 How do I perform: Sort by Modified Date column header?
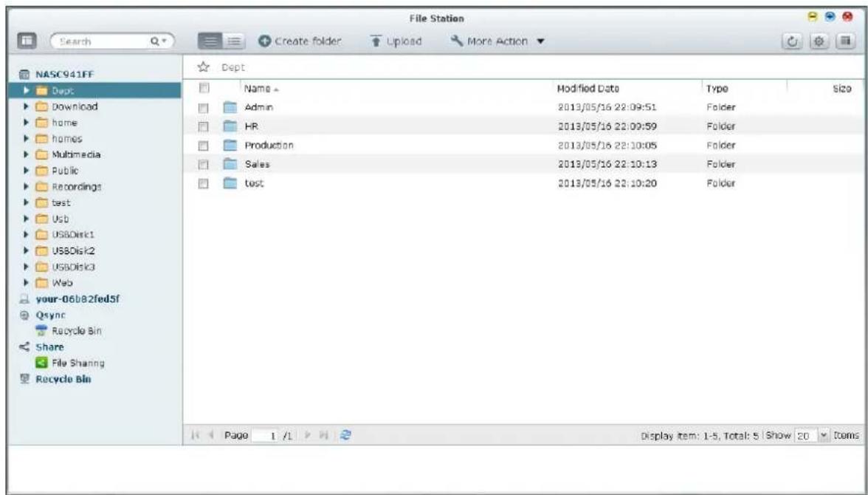(x=588, y=89)
